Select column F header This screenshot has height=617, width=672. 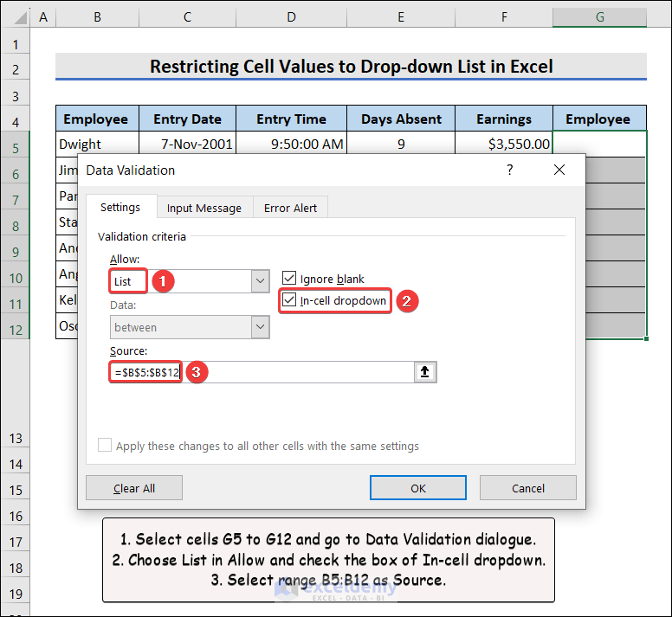(504, 17)
